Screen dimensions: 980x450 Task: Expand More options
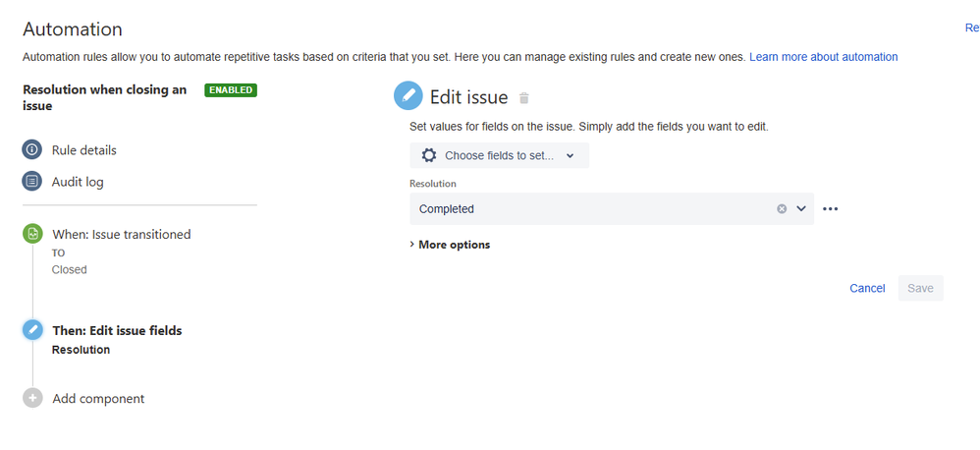(x=450, y=245)
